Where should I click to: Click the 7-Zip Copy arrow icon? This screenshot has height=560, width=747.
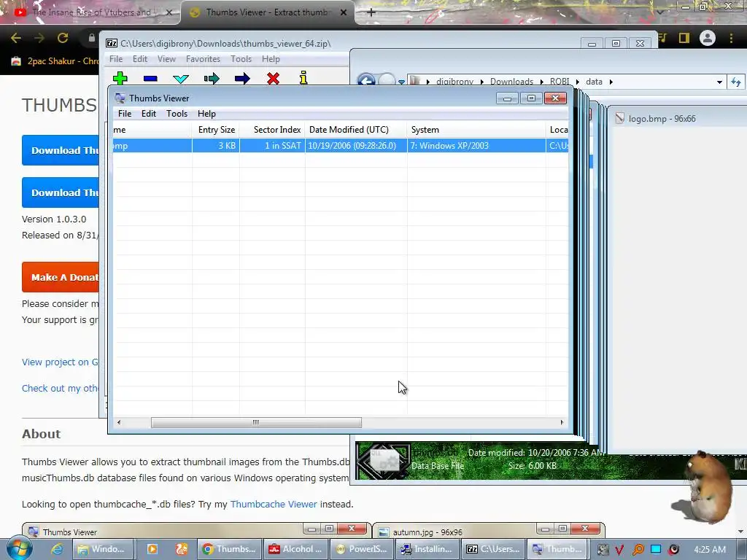tap(212, 78)
